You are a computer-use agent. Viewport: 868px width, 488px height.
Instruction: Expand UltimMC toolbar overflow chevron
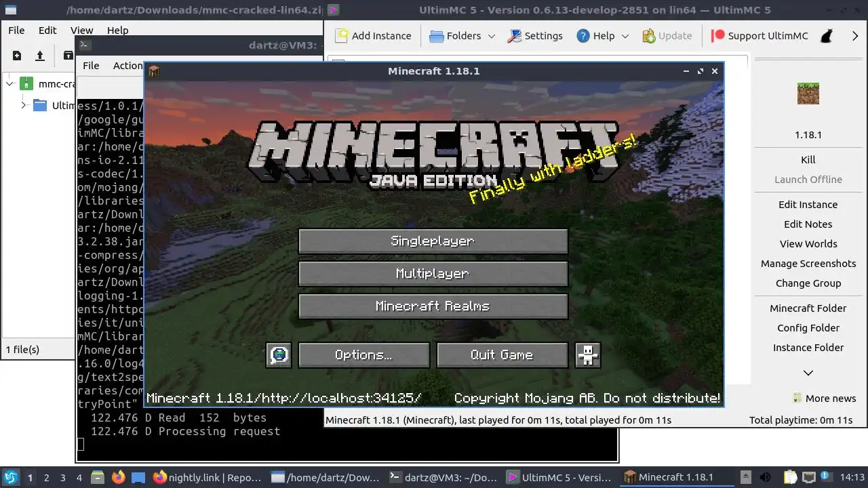coord(855,36)
